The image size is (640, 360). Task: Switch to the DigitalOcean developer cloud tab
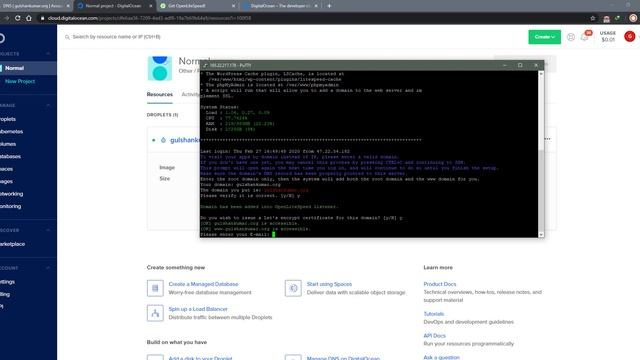point(280,6)
